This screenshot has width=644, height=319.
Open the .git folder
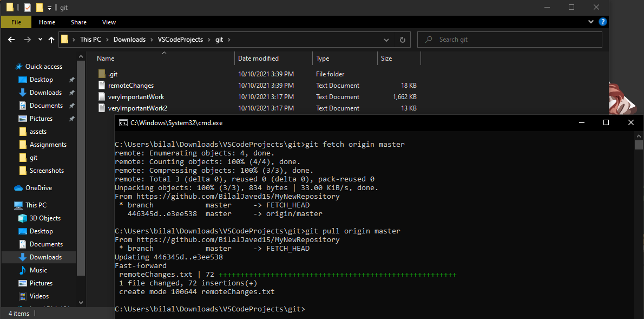113,74
